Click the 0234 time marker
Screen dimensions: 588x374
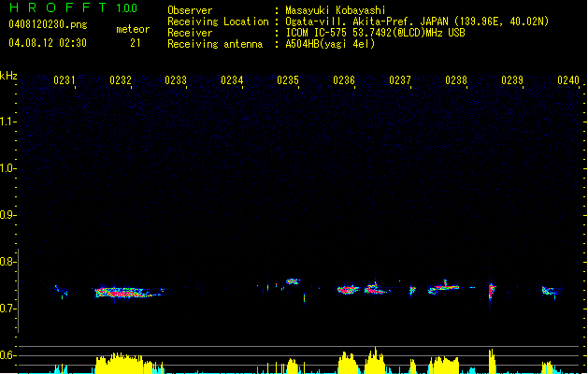point(232,79)
